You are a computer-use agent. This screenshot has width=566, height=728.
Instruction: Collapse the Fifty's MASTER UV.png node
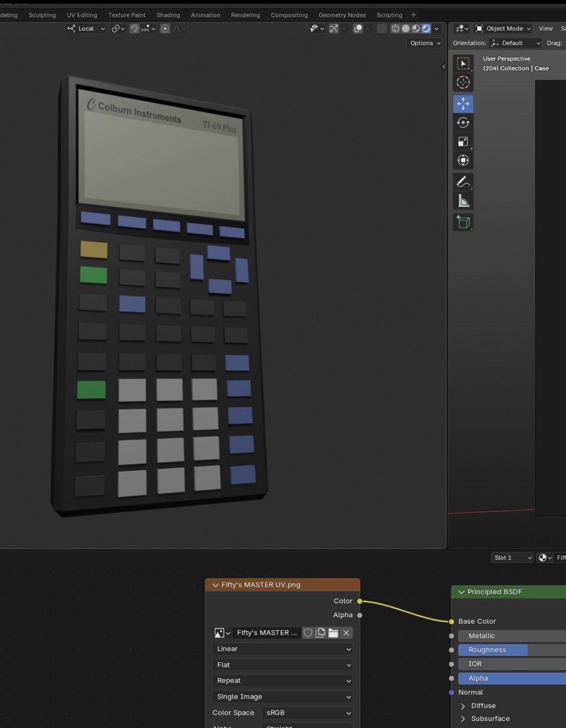click(x=214, y=585)
